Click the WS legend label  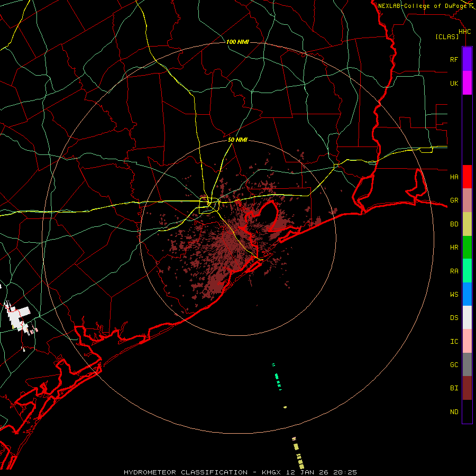pyautogui.click(x=454, y=295)
